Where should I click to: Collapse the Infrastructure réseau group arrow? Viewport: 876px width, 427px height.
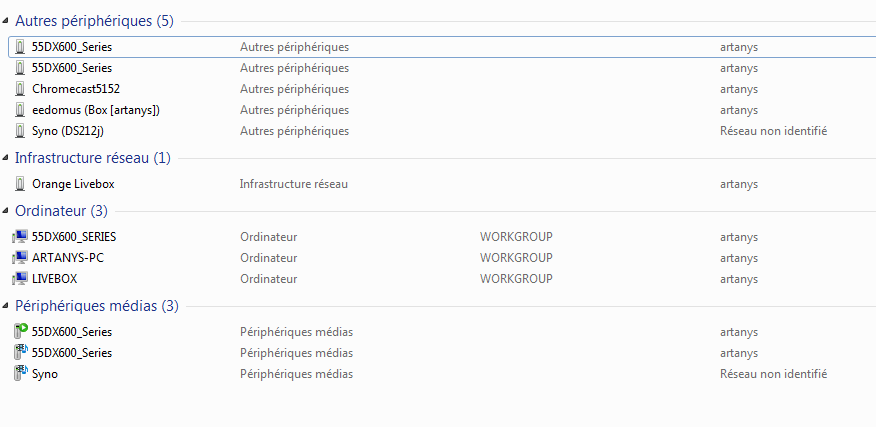pos(6,158)
